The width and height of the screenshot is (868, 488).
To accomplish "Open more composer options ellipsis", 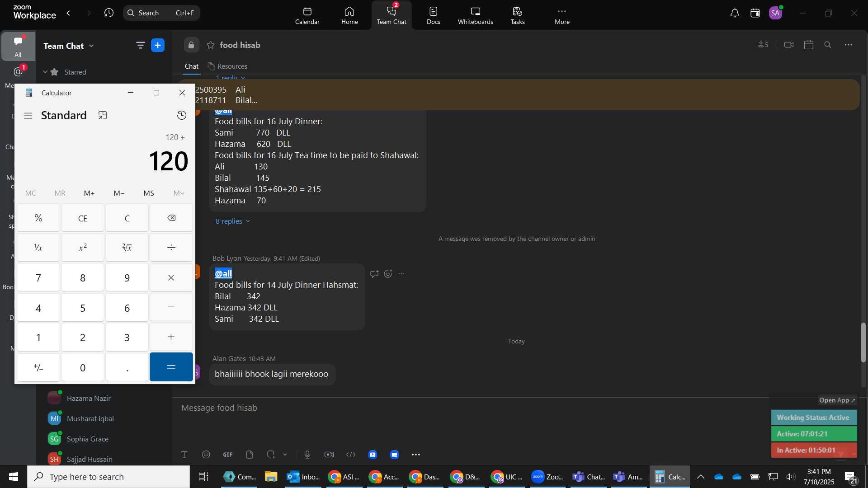I will [416, 455].
